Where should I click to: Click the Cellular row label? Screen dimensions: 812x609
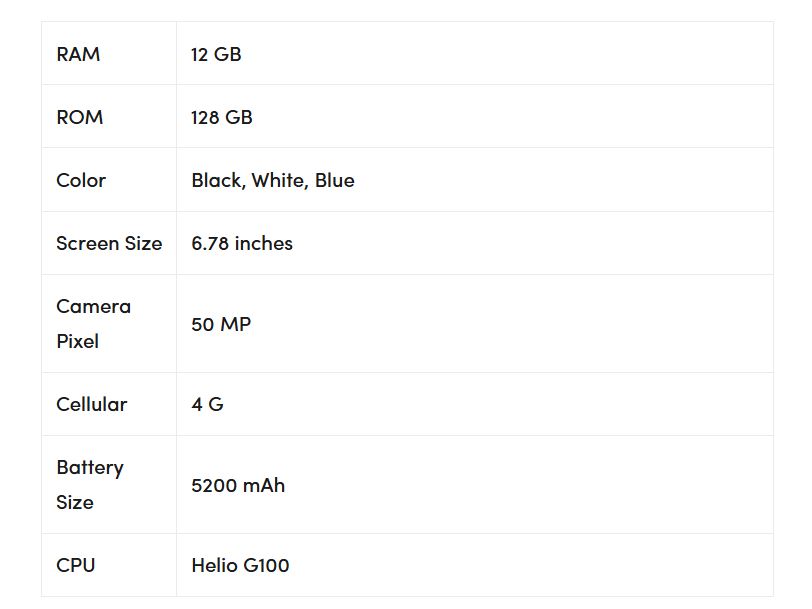point(92,404)
